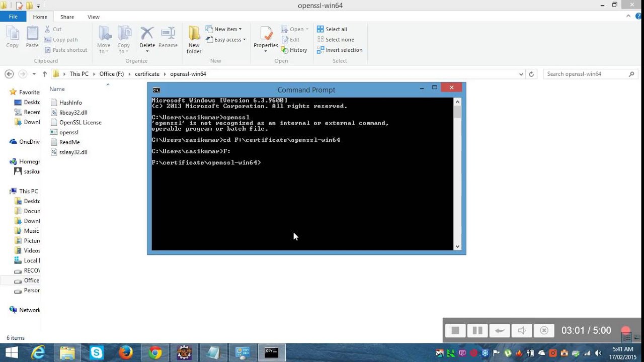Open the file History
The width and height of the screenshot is (644, 362).
[294, 50]
